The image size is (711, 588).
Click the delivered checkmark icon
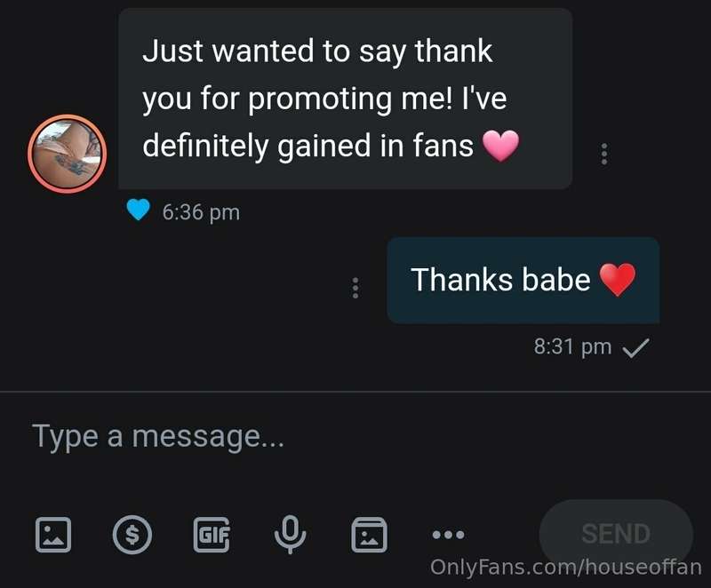click(x=636, y=348)
